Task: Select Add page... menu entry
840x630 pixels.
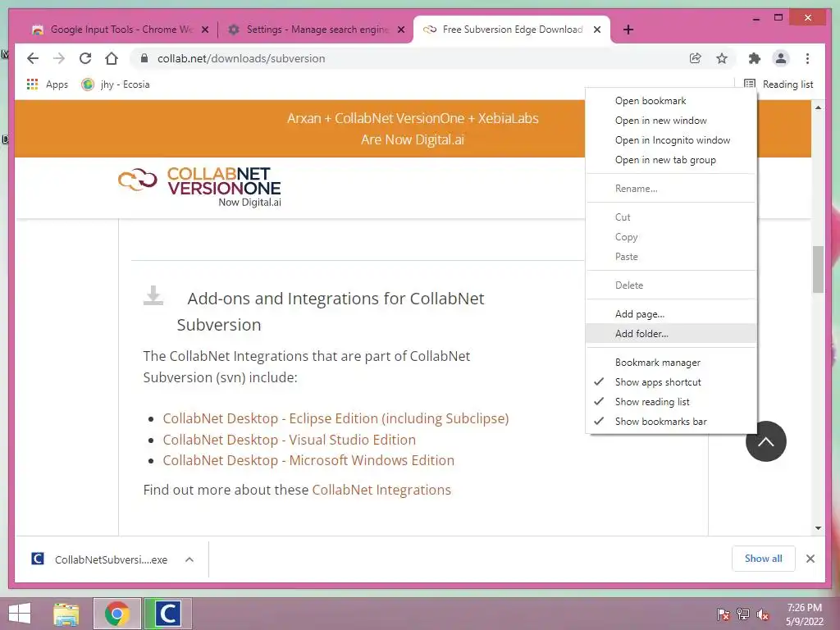Action: pyautogui.click(x=671, y=314)
